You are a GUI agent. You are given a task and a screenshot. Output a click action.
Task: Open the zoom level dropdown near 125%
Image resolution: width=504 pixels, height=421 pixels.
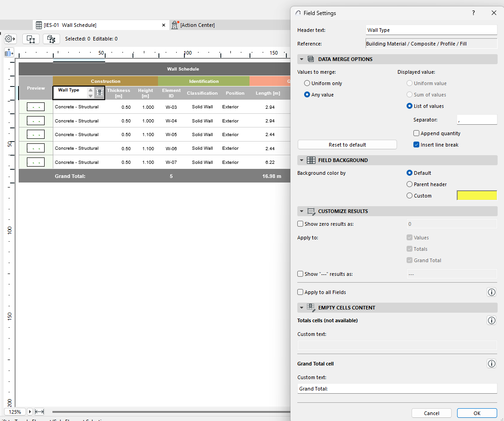pos(30,411)
